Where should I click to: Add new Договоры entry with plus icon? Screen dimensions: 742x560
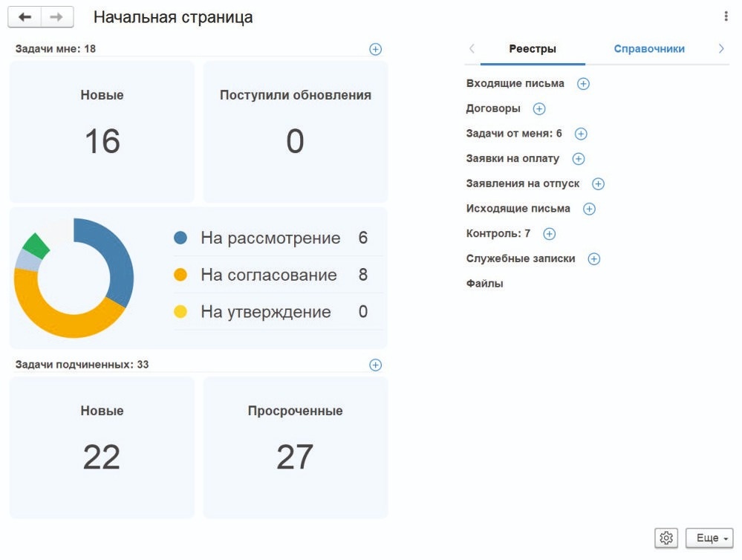pyautogui.click(x=539, y=109)
